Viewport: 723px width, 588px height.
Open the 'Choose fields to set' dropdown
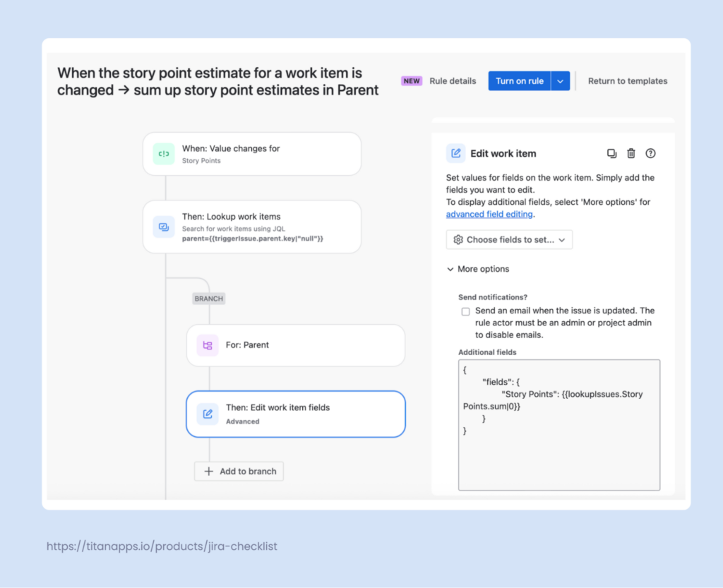(508, 239)
